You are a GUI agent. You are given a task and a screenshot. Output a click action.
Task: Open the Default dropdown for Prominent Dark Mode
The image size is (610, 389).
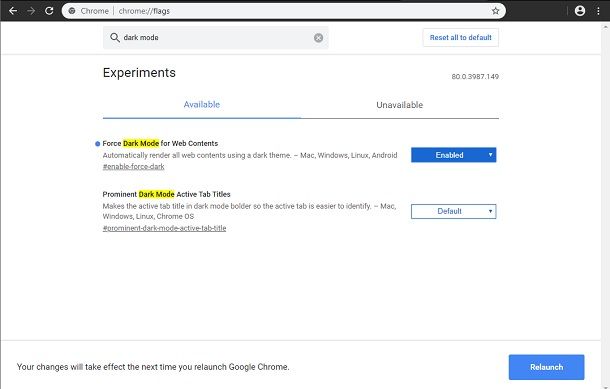pos(454,211)
